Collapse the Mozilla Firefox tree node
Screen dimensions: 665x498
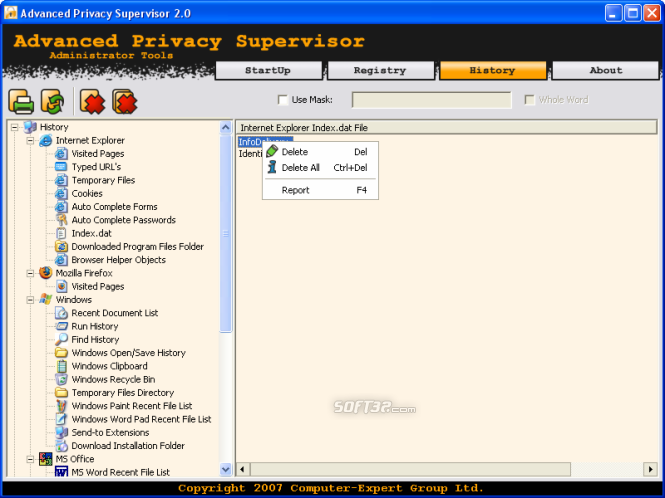30,273
